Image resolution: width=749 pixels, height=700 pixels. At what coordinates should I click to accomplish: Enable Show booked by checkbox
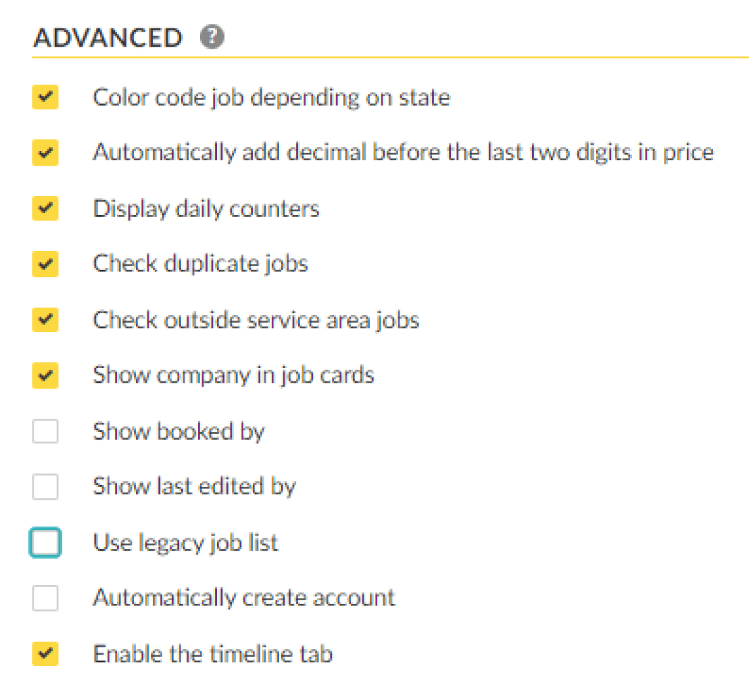tap(45, 431)
